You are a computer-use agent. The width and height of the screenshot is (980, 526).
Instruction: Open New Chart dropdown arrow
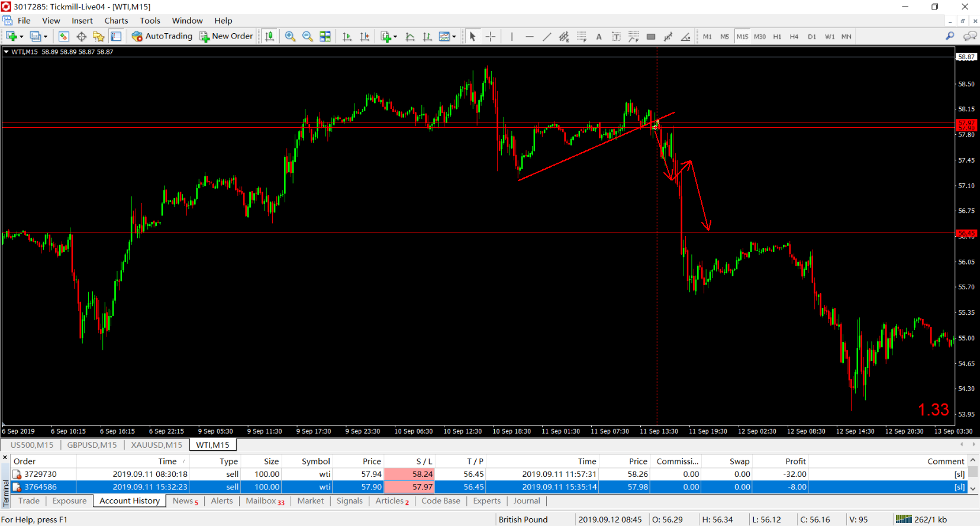coord(21,37)
